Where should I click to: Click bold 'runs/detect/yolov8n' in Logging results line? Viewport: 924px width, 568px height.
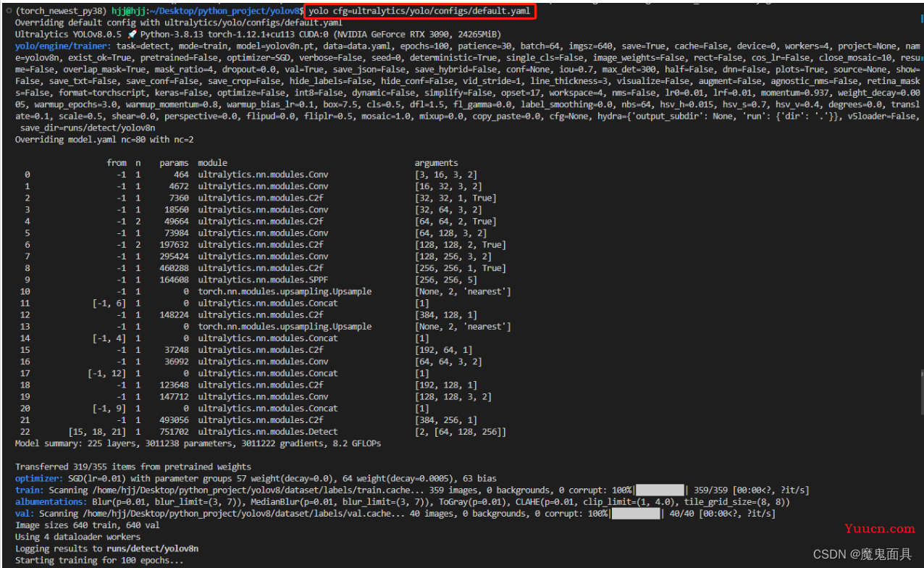[x=152, y=549]
